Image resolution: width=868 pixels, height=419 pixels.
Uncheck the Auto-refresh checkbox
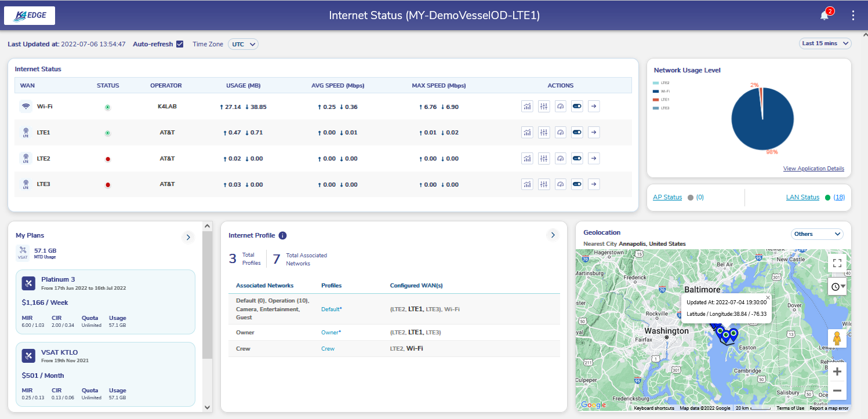(x=180, y=44)
